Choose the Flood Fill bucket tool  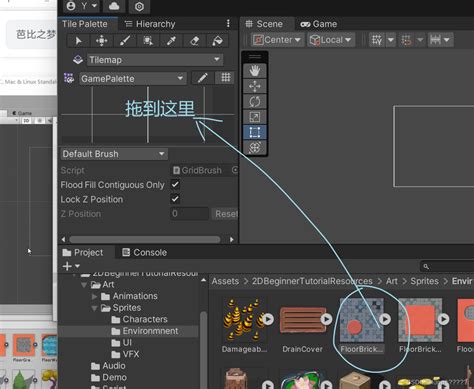(x=217, y=41)
